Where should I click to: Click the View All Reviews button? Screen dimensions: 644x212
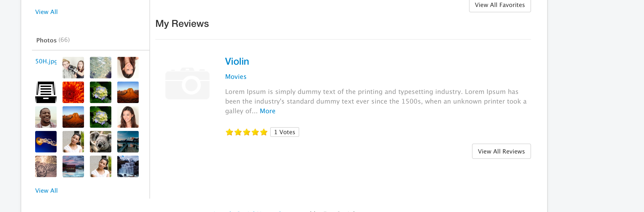pos(501,151)
